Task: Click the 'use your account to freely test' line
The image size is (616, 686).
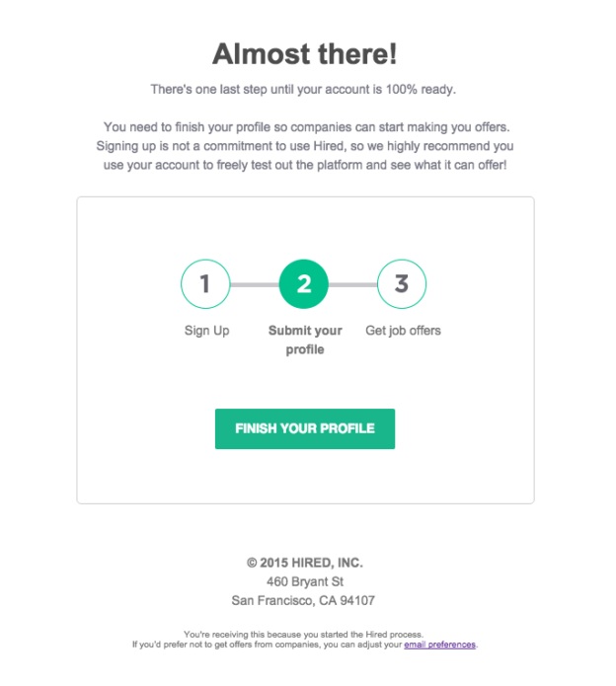Action: point(305,165)
